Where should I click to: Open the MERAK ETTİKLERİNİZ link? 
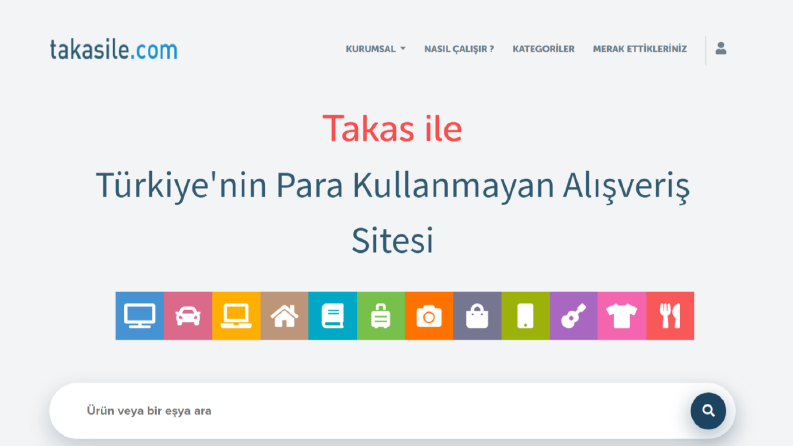click(640, 49)
